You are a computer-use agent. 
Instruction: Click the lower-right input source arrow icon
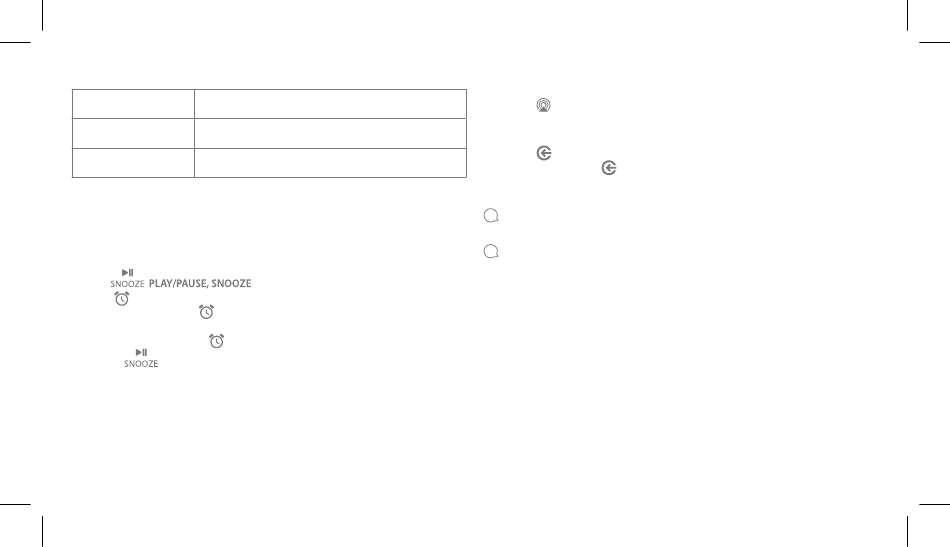pyautogui.click(x=609, y=168)
